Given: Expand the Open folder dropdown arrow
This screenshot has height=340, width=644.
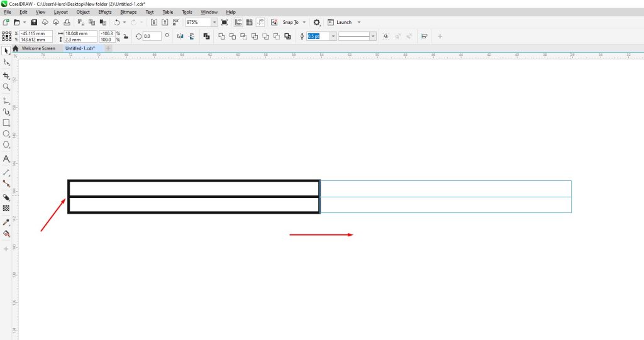Looking at the screenshot, I should (x=25, y=22).
